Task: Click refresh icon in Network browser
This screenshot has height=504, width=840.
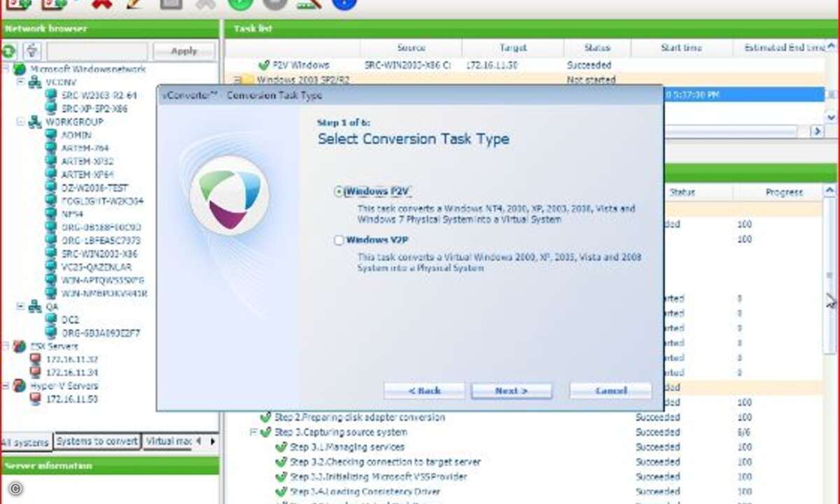Action: [x=8, y=51]
